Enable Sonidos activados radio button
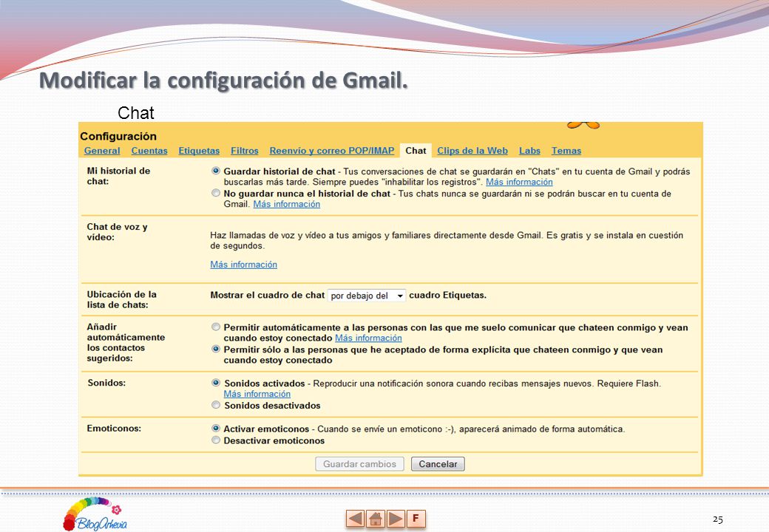Viewport: 769px width, 532px height. point(216,383)
